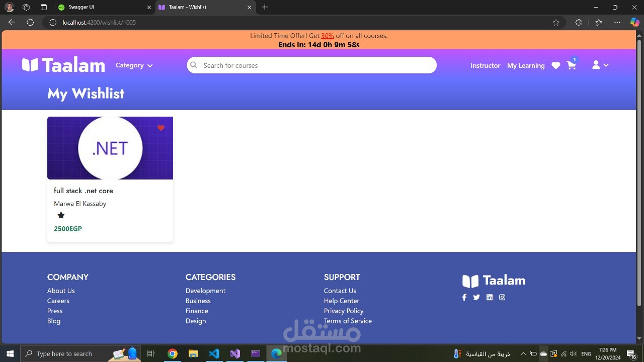Reload the page

tap(30, 22)
